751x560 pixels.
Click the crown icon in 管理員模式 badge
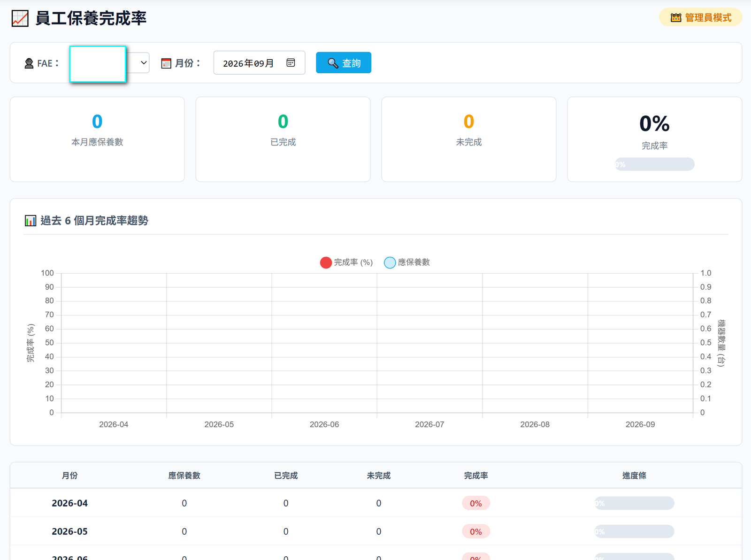point(675,18)
